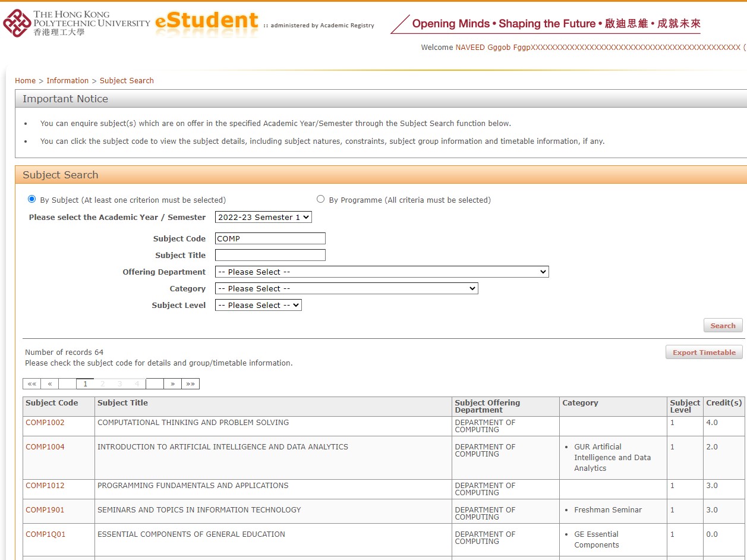
Task: Jump to last results page with double-right arrows
Action: click(x=191, y=383)
